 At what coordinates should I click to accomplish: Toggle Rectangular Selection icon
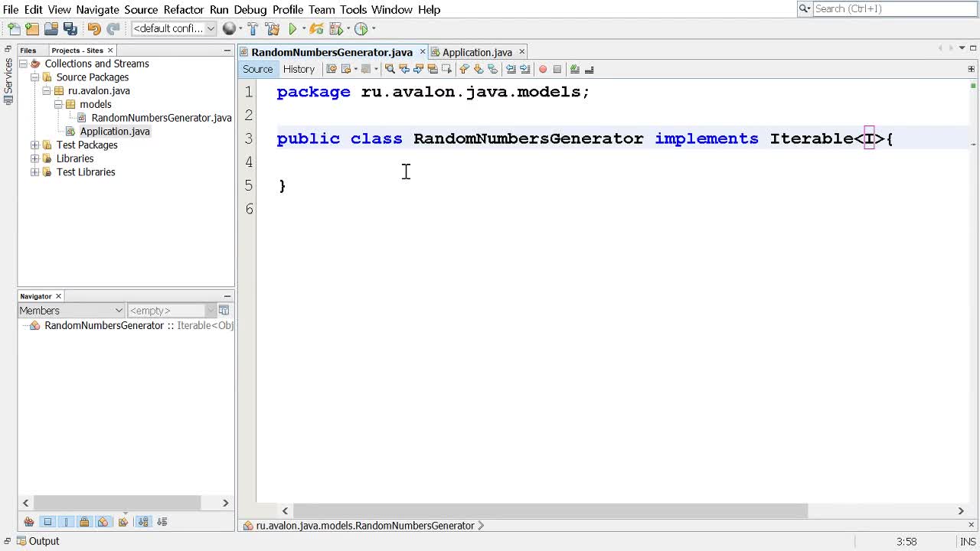click(x=447, y=69)
